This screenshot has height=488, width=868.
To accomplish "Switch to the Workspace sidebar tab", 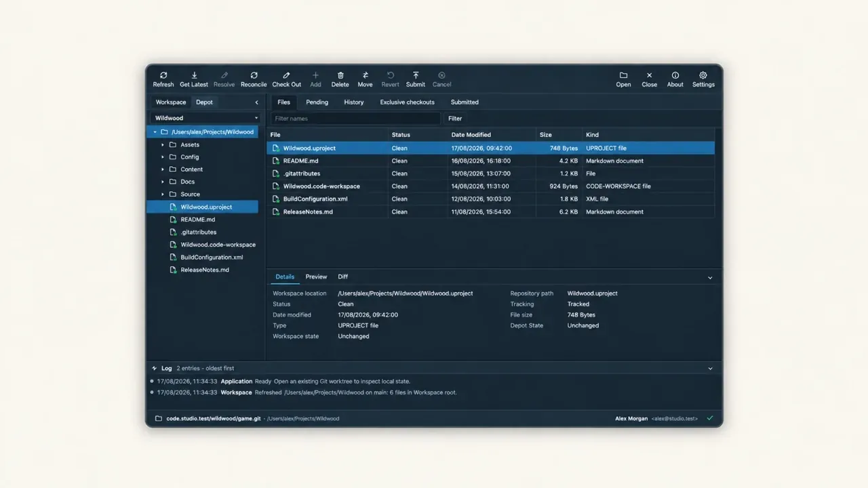I will 171,102.
